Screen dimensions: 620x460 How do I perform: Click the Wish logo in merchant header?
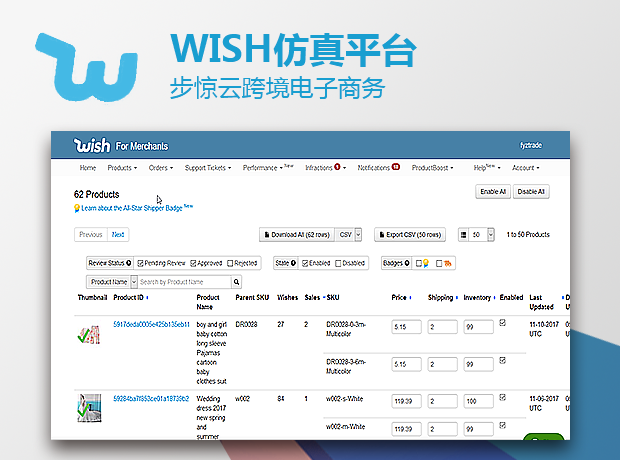[92, 146]
